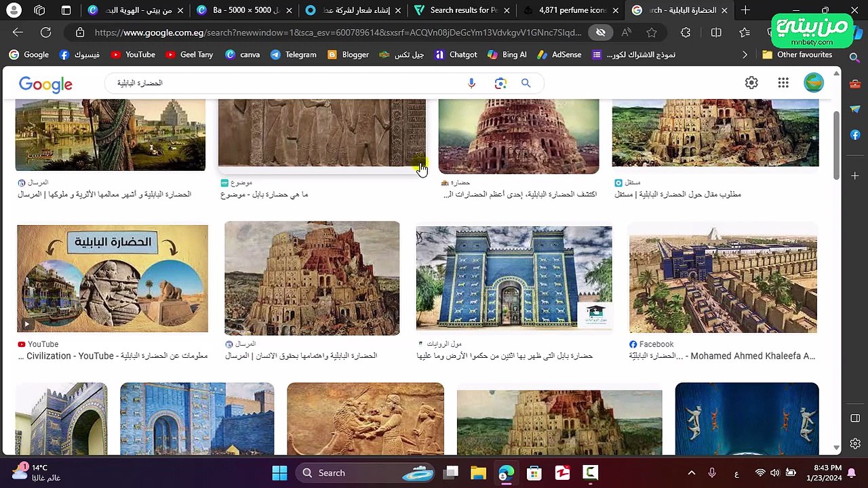The height and width of the screenshot is (488, 868).
Task: Open Google quick settings gear
Action: coord(751,83)
